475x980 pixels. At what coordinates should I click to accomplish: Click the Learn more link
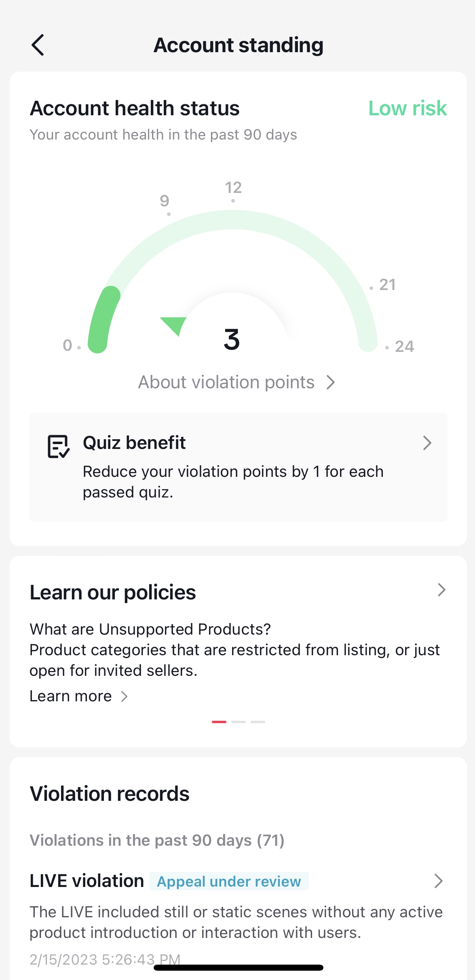[x=71, y=696]
